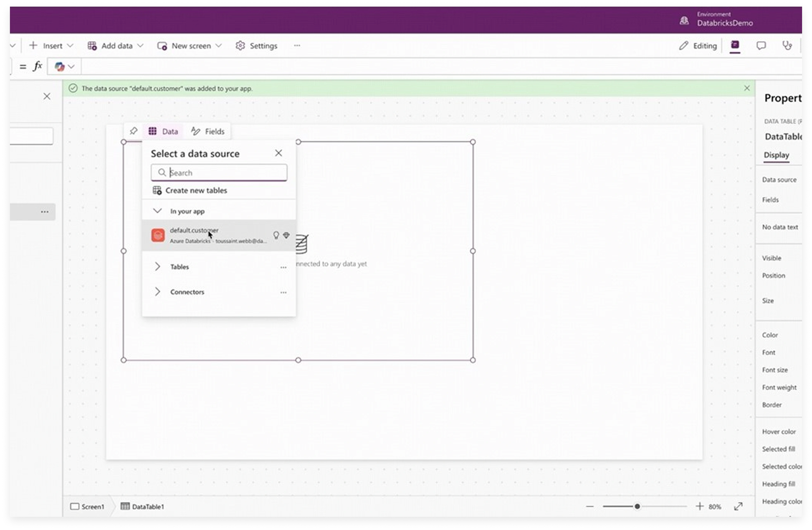Screen dimensions: 812x530
Task: Open the App checker stethoscope icon
Action: point(787,46)
